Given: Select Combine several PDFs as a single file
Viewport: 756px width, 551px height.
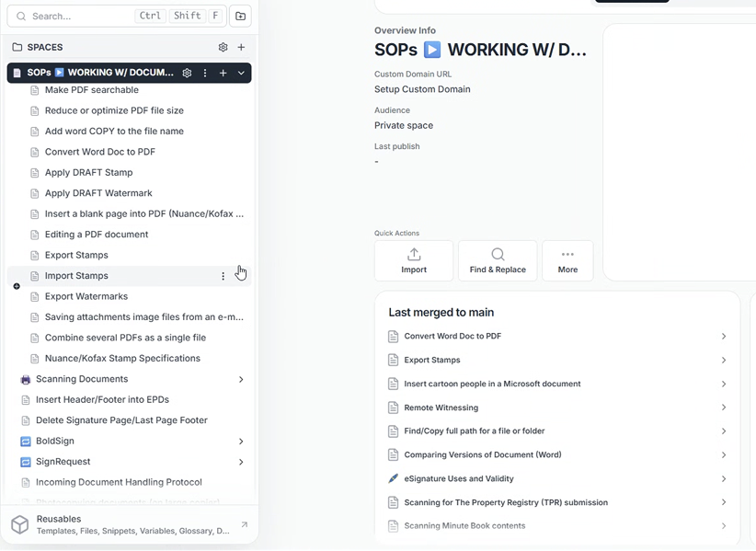Looking at the screenshot, I should tap(125, 338).
